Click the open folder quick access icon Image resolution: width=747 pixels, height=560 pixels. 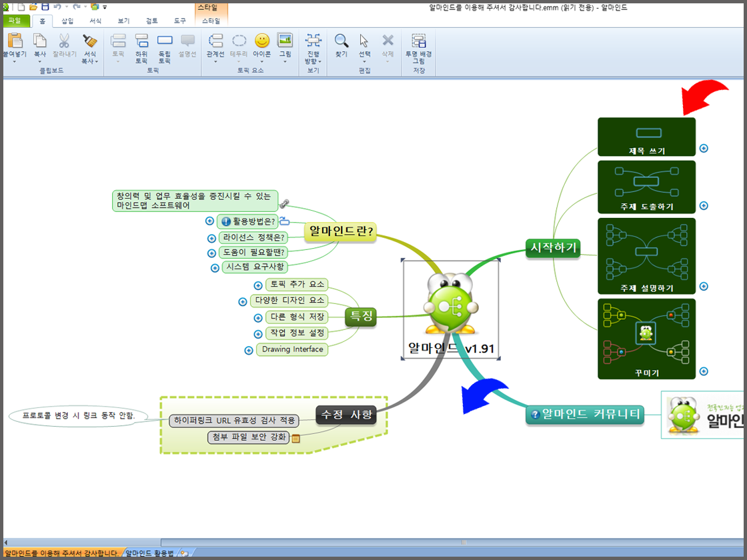(33, 7)
